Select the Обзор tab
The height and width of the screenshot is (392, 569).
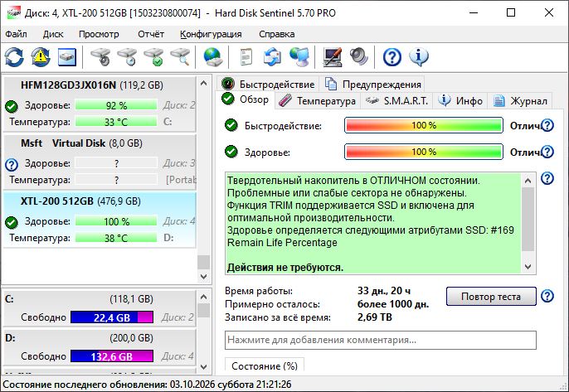[x=246, y=99]
